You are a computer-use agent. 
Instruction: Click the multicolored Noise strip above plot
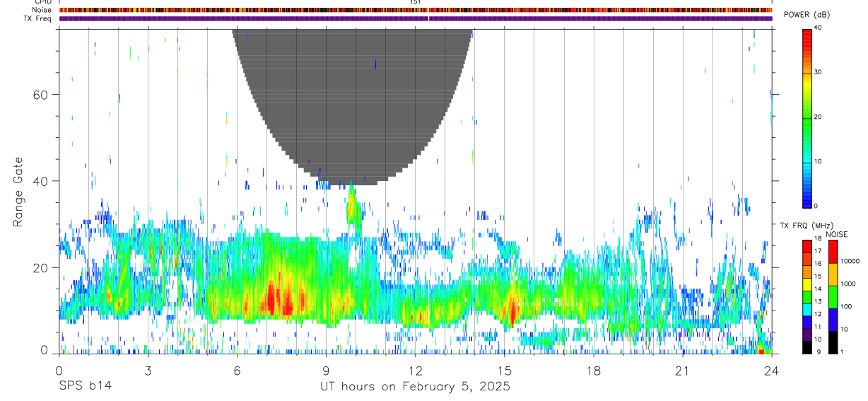coord(416,10)
